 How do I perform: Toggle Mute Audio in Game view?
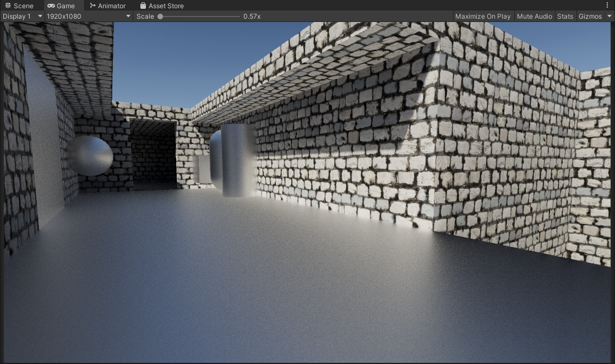[534, 16]
